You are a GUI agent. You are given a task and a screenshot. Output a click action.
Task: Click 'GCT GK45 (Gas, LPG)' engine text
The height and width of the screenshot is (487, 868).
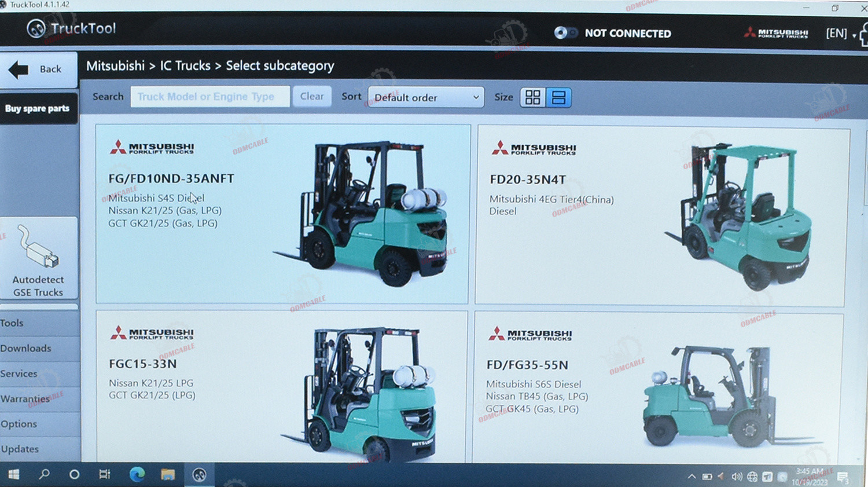click(532, 409)
